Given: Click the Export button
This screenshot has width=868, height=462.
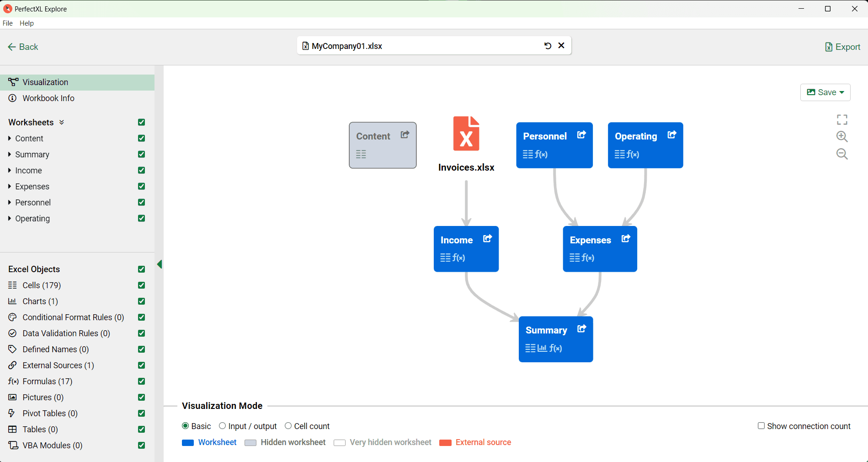Looking at the screenshot, I should click(x=842, y=47).
